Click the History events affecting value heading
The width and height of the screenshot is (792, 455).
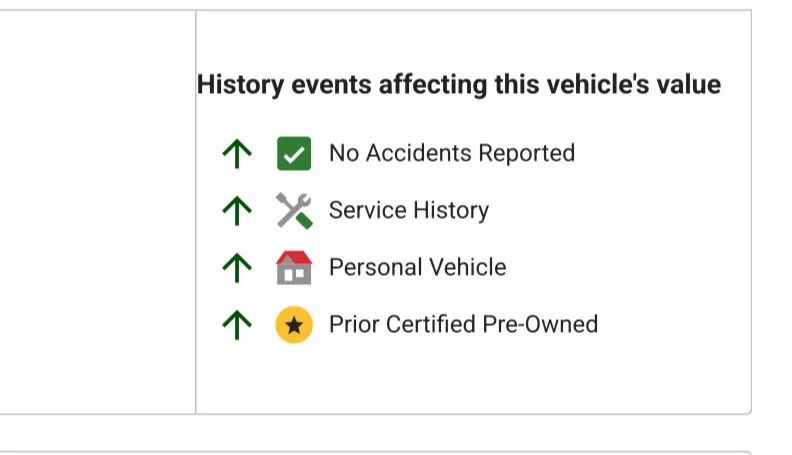click(458, 85)
